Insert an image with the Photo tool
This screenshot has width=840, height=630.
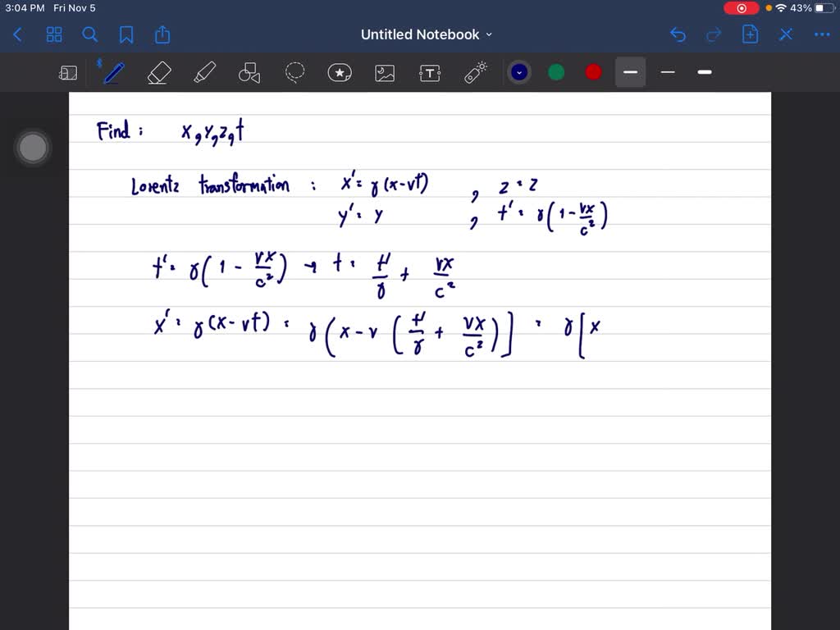click(x=385, y=72)
